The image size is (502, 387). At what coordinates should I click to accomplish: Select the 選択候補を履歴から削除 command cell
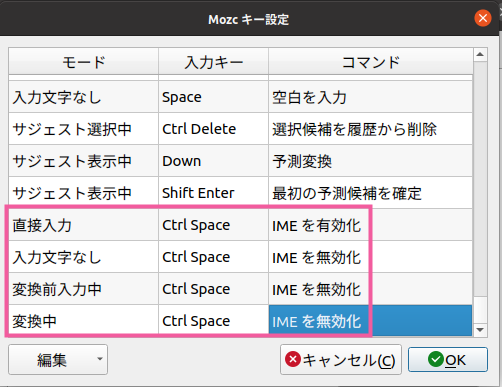[x=370, y=129]
